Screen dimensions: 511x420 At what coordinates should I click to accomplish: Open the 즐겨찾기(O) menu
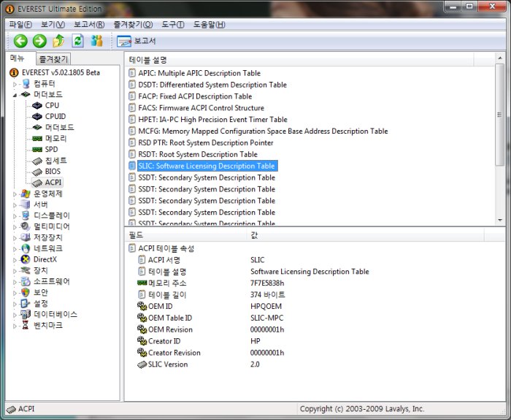133,24
